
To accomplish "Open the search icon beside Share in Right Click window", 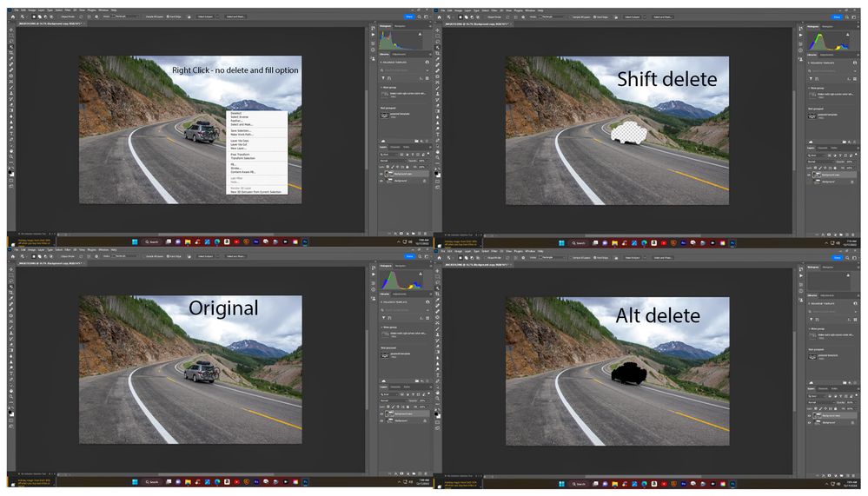I will 419,17.
